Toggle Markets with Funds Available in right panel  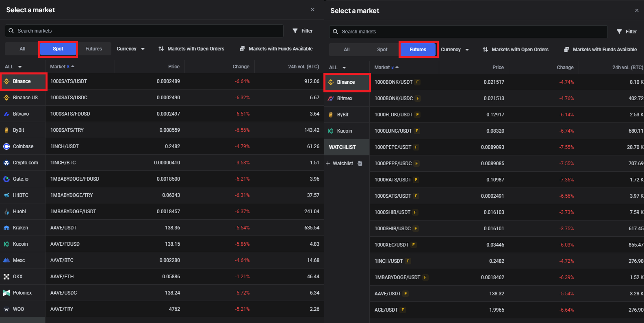click(x=601, y=50)
